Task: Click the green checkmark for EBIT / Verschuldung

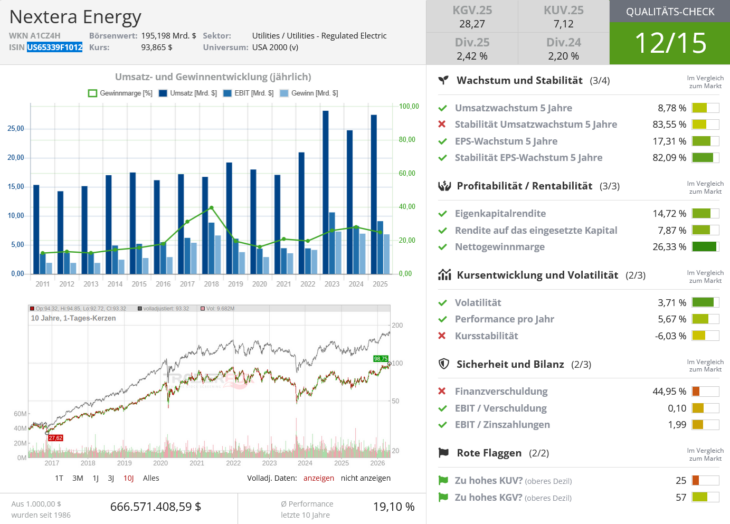Action: coord(442,408)
